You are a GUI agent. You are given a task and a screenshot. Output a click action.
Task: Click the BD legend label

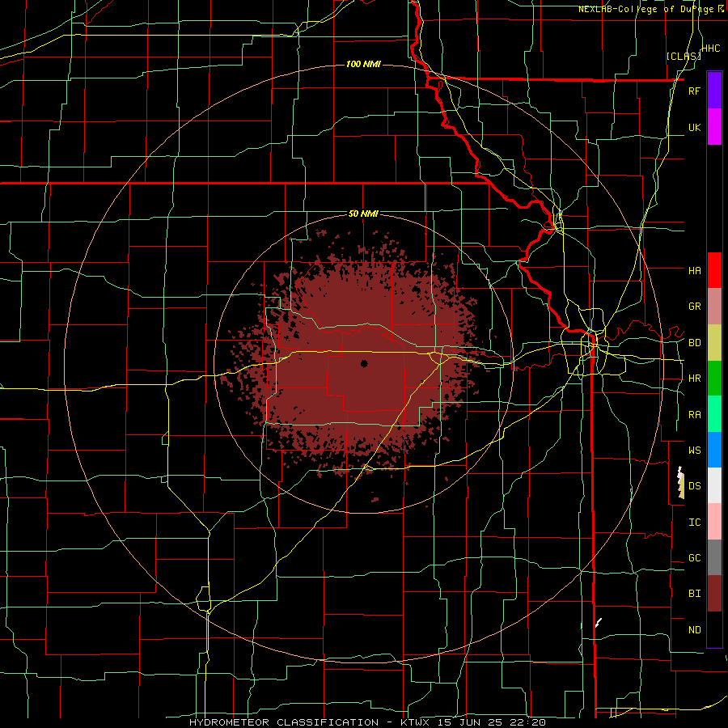click(694, 343)
